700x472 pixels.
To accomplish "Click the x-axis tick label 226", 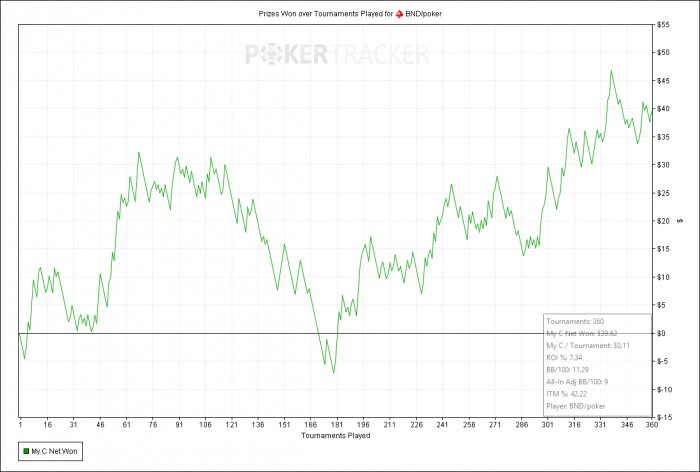I will pos(416,425).
